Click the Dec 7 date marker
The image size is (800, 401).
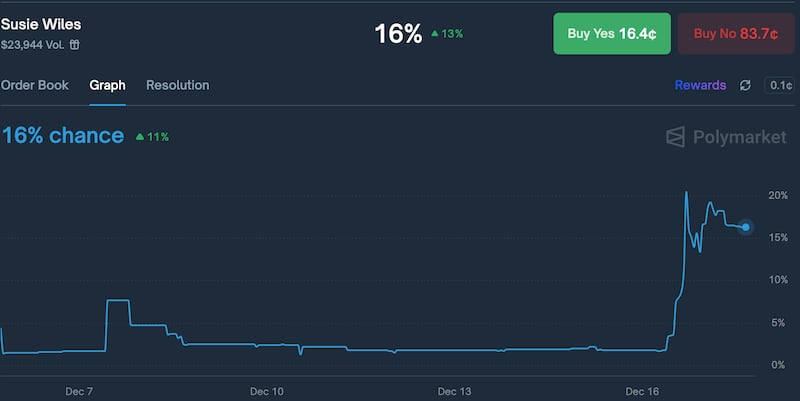click(77, 391)
